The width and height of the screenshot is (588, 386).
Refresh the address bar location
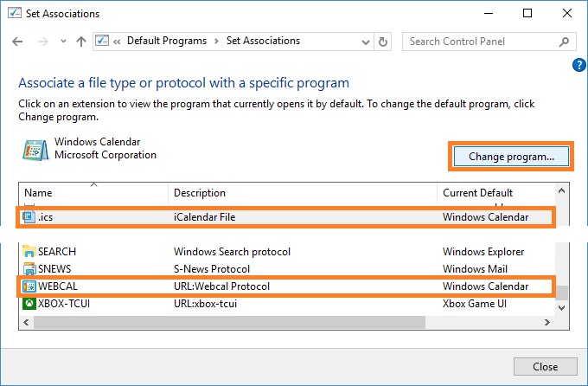(x=382, y=42)
